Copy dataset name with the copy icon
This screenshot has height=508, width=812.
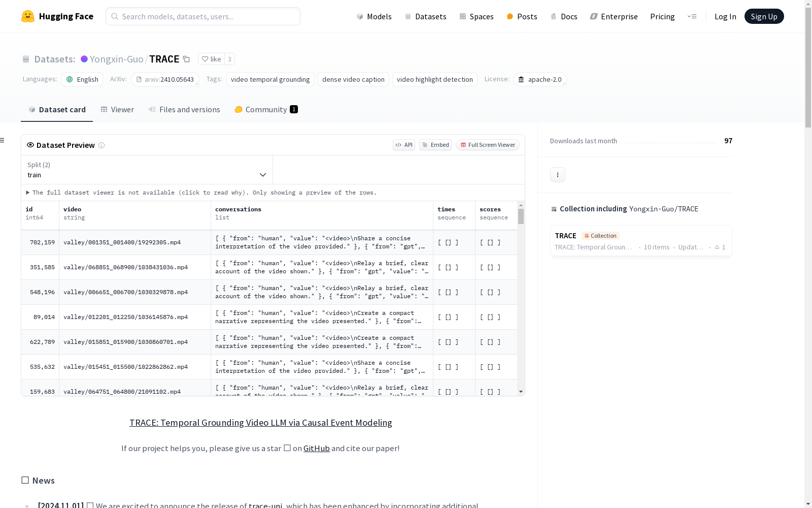(x=186, y=59)
